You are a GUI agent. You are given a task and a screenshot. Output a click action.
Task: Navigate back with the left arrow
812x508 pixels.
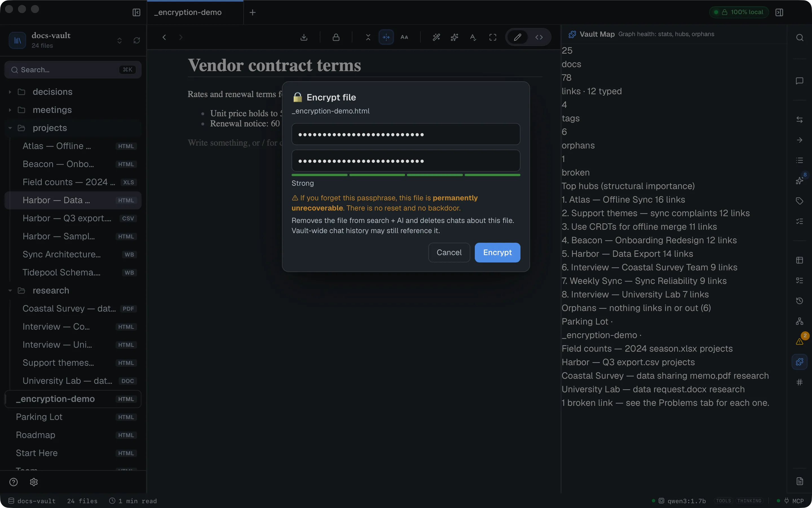click(164, 37)
